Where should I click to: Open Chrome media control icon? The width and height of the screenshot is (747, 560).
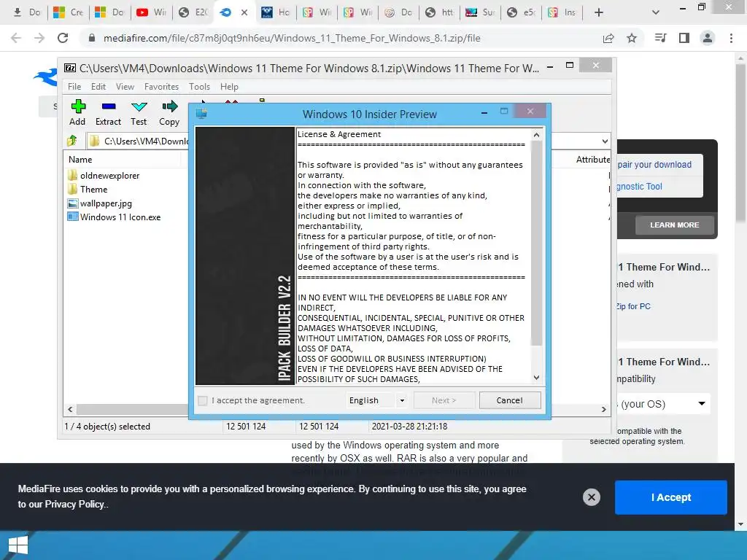point(661,38)
